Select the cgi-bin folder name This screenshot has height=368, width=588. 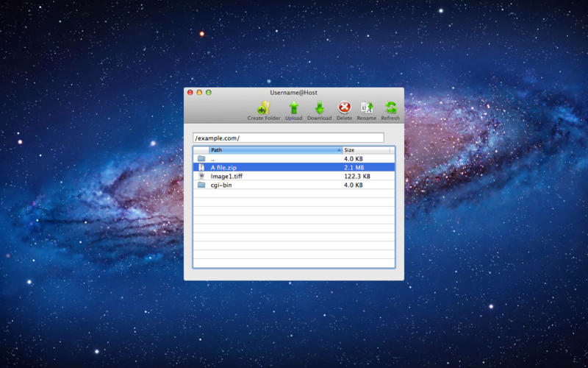[x=221, y=185]
